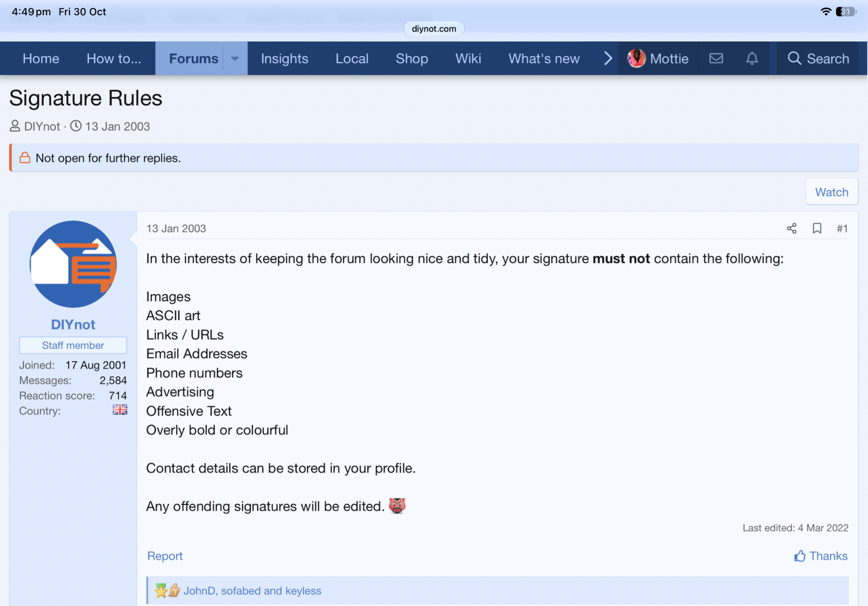
Task: Toggle Watch for this thread
Action: pos(832,192)
